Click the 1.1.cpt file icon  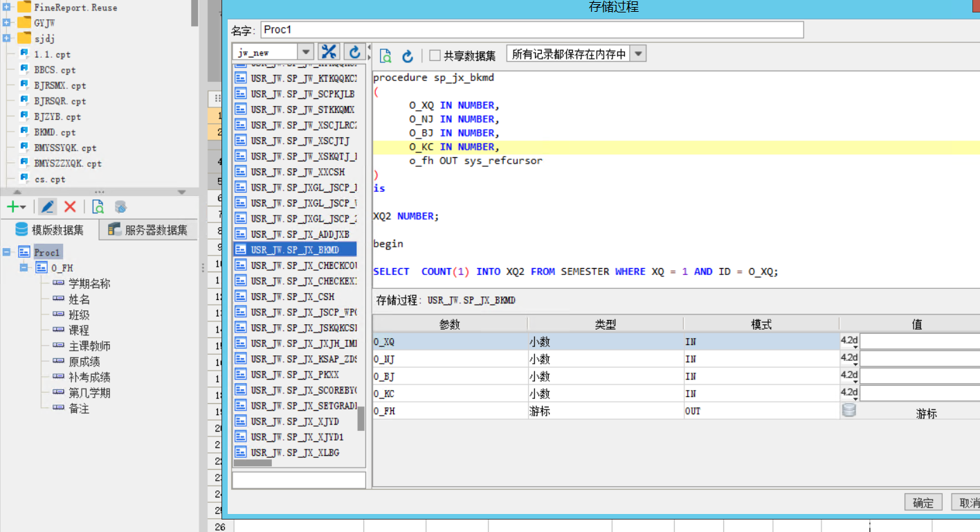tap(24, 54)
